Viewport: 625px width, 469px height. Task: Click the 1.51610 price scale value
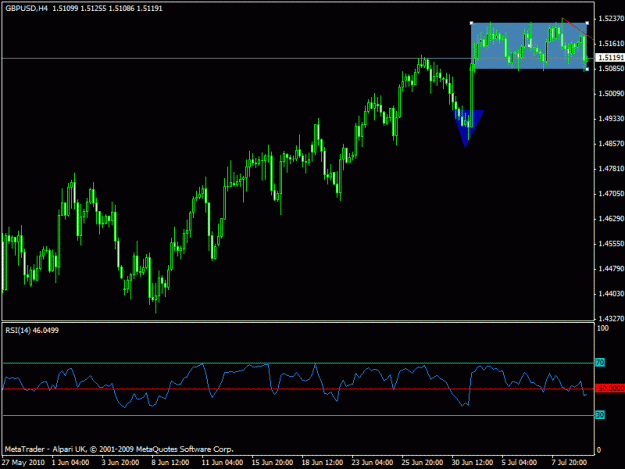pyautogui.click(x=611, y=43)
